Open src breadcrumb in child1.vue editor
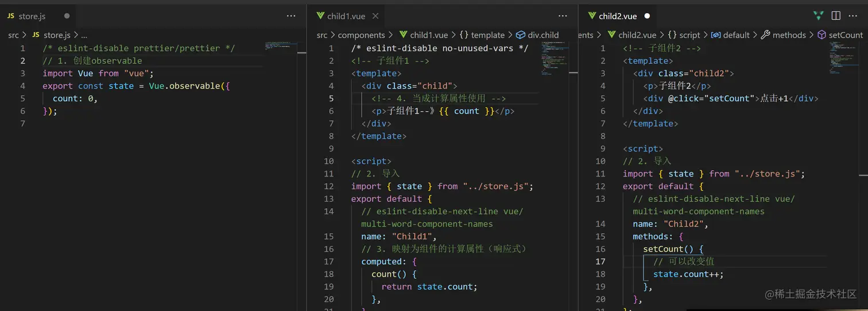Screen dimensions: 868x311 (x=322, y=35)
